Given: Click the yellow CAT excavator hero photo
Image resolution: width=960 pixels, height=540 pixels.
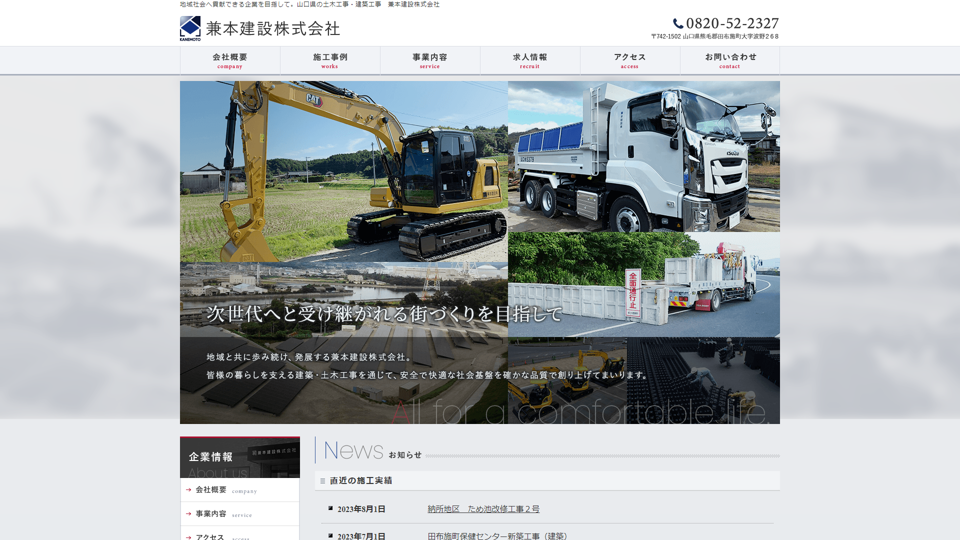Looking at the screenshot, I should [344, 170].
